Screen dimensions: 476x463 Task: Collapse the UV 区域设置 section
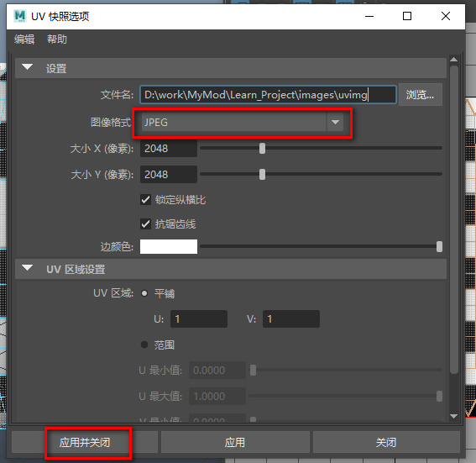coord(28,268)
